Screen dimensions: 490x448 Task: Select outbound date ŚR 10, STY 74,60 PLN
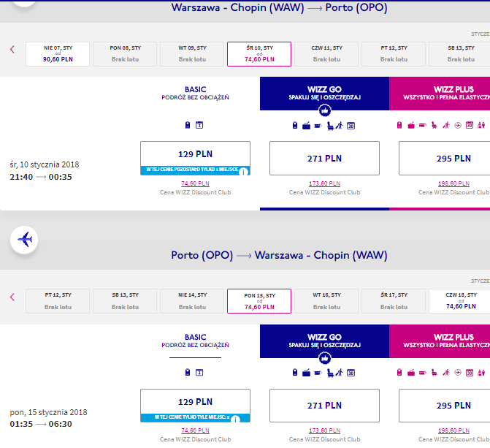(259, 54)
